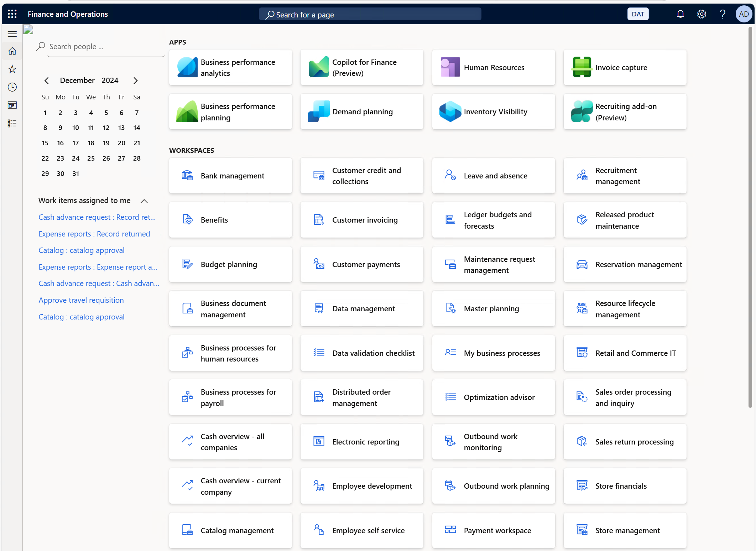Open Workspaces icon in sidebar
The width and height of the screenshot is (756, 551).
pyautogui.click(x=12, y=105)
